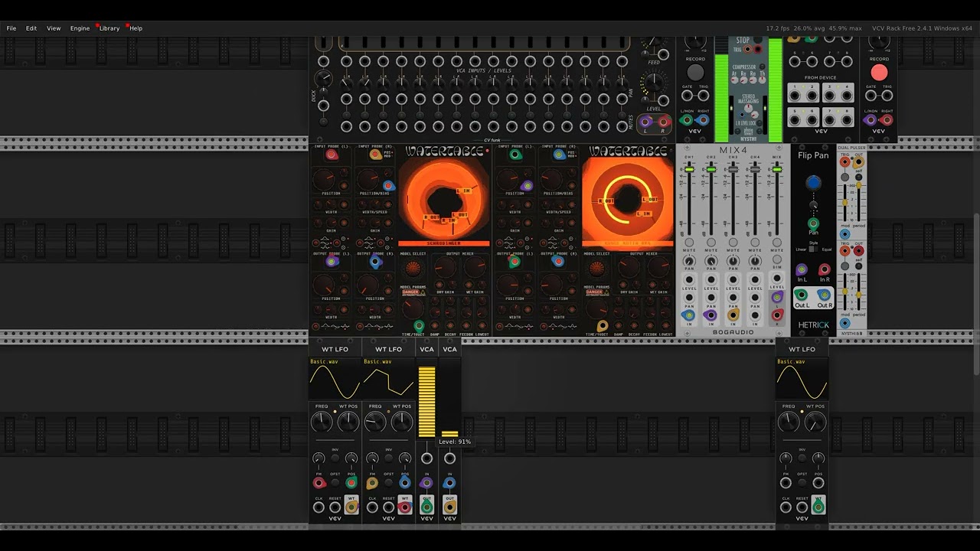The height and width of the screenshot is (551, 980).
Task: Click right Watertable Time/Toget yellow jack
Action: point(602,326)
